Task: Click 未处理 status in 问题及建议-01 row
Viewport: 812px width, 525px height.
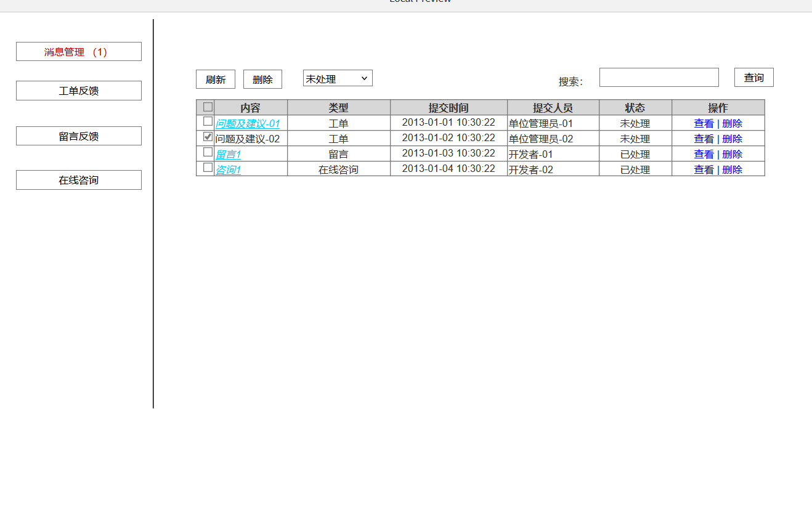Action: tap(635, 123)
